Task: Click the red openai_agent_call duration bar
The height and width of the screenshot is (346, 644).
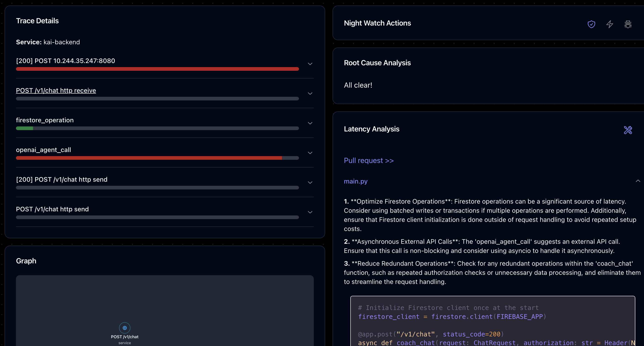Action: 149,158
